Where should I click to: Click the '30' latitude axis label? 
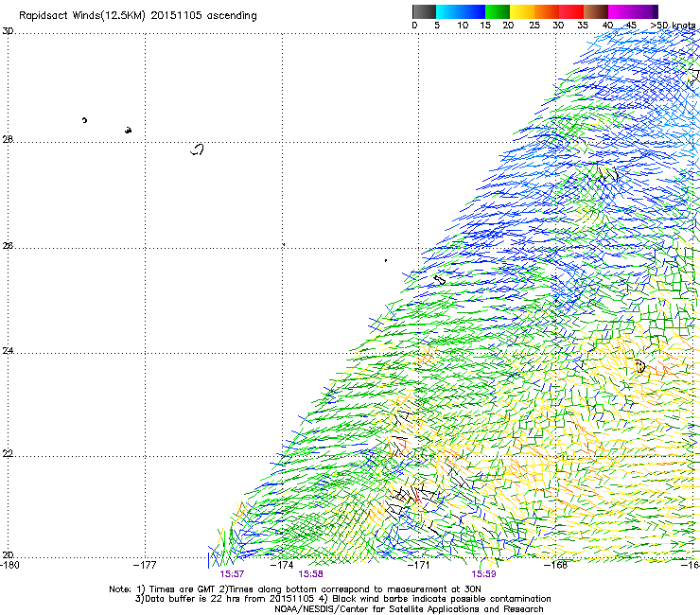(x=8, y=31)
